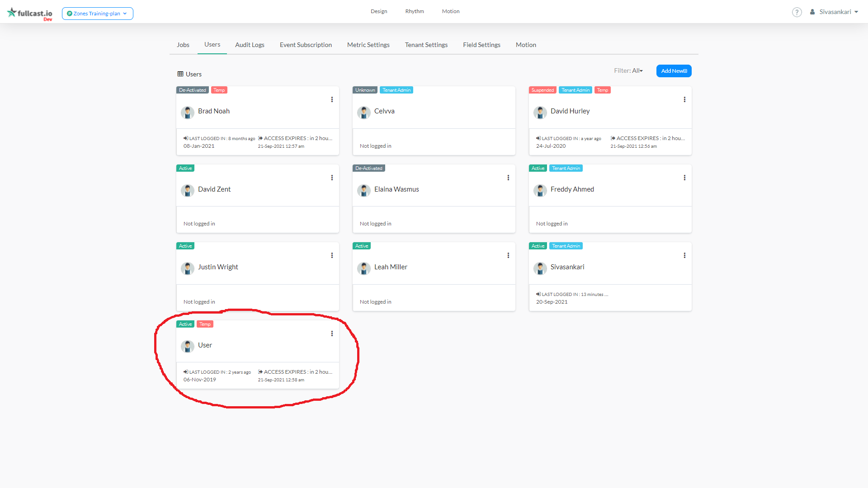
Task: Click the three-dot menu for Elaina Wasmus
Action: (x=508, y=178)
